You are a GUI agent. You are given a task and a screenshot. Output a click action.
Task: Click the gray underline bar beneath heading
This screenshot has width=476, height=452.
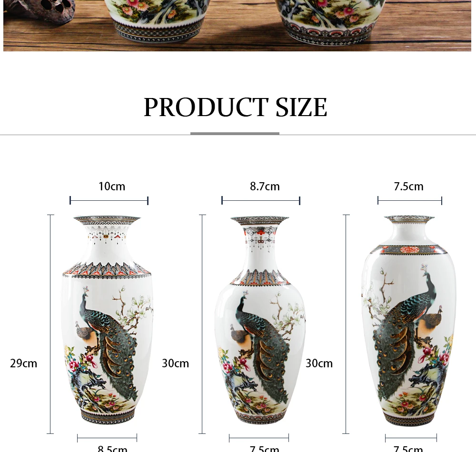[x=235, y=134]
